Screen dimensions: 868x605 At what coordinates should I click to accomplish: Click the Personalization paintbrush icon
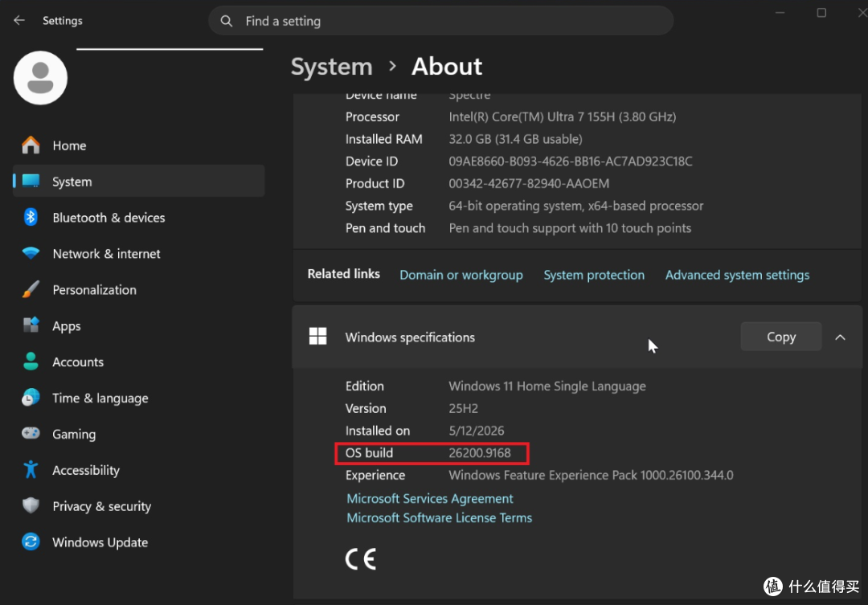point(31,289)
